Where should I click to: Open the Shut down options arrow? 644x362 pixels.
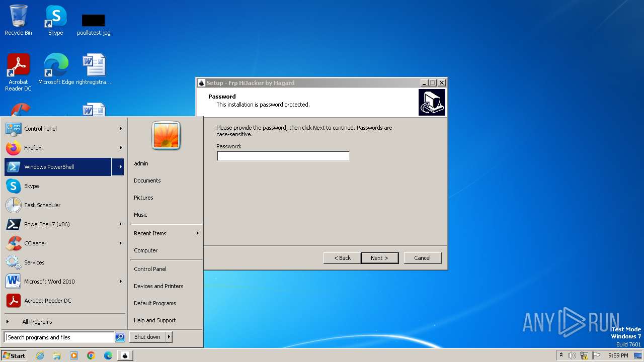click(x=169, y=337)
